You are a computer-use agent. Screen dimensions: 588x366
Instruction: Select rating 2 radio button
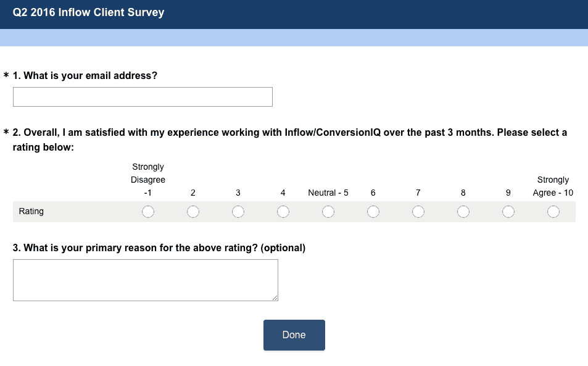[193, 212]
